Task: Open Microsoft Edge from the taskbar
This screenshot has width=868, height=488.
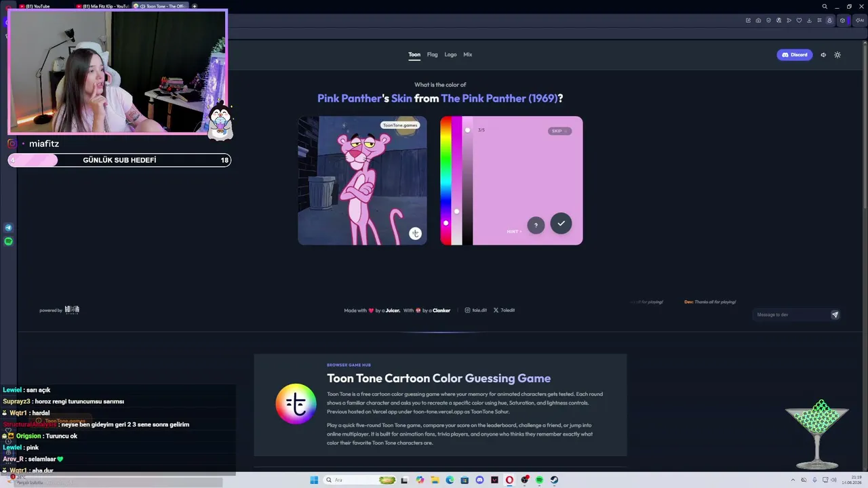Action: (450, 480)
